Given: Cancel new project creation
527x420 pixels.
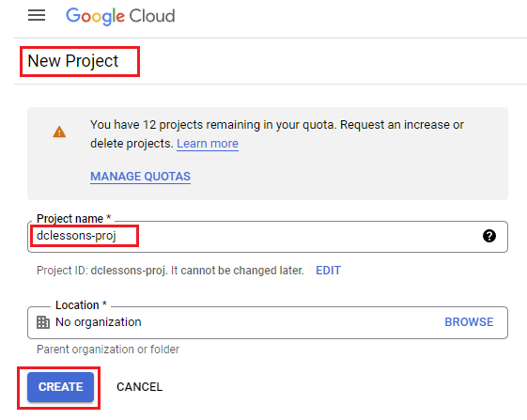Looking at the screenshot, I should [x=139, y=387].
